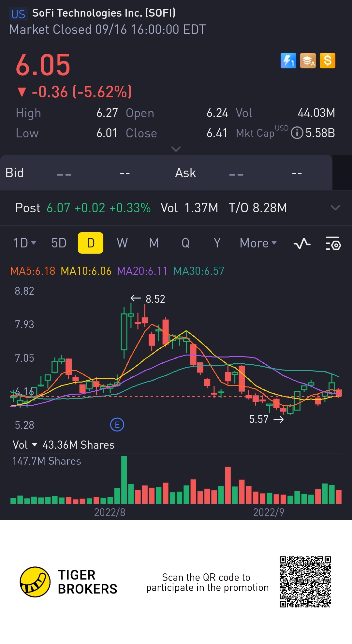This screenshot has height=644, width=352.
Task: Open the Vol indicator dropdown
Action: (25, 445)
